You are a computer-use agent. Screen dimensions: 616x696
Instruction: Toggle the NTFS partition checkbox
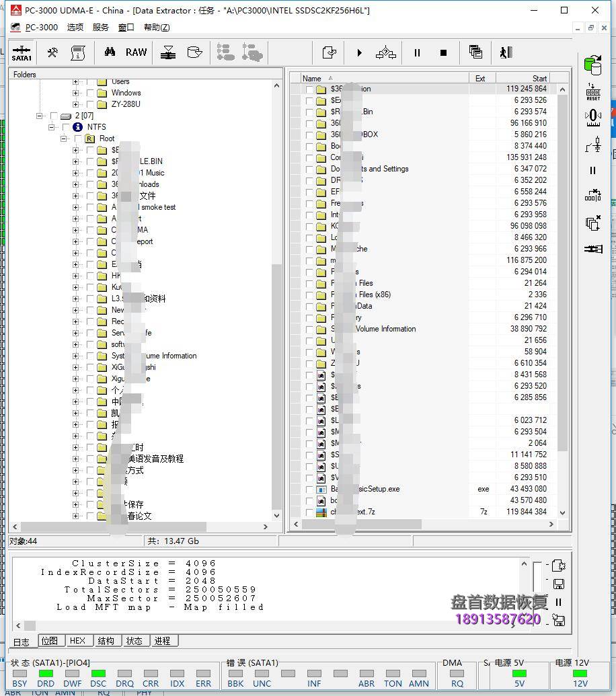pyautogui.click(x=65, y=127)
